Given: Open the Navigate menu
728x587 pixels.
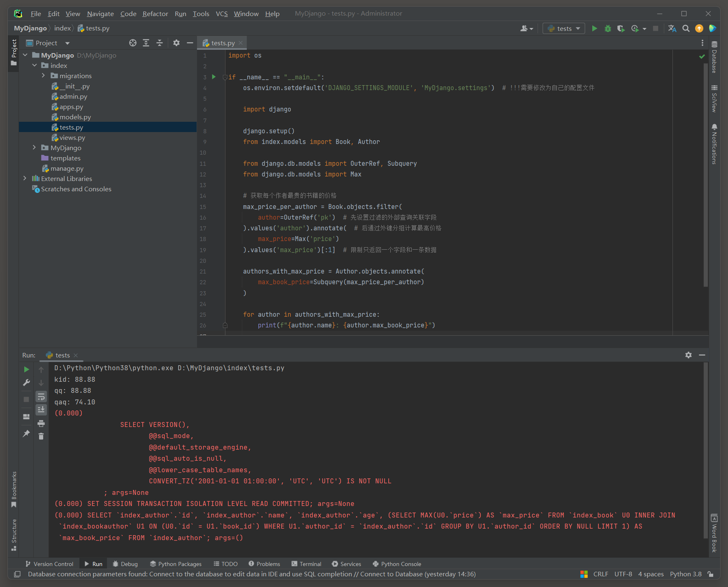Looking at the screenshot, I should click(100, 14).
